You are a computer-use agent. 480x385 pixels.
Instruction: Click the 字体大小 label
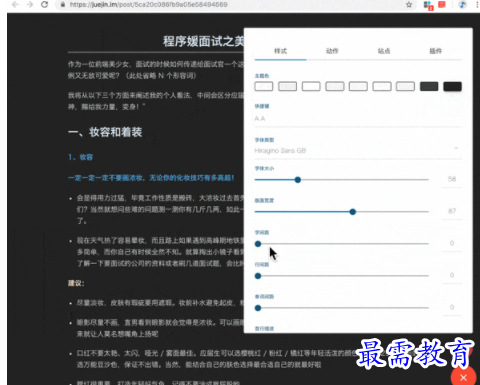pos(264,168)
